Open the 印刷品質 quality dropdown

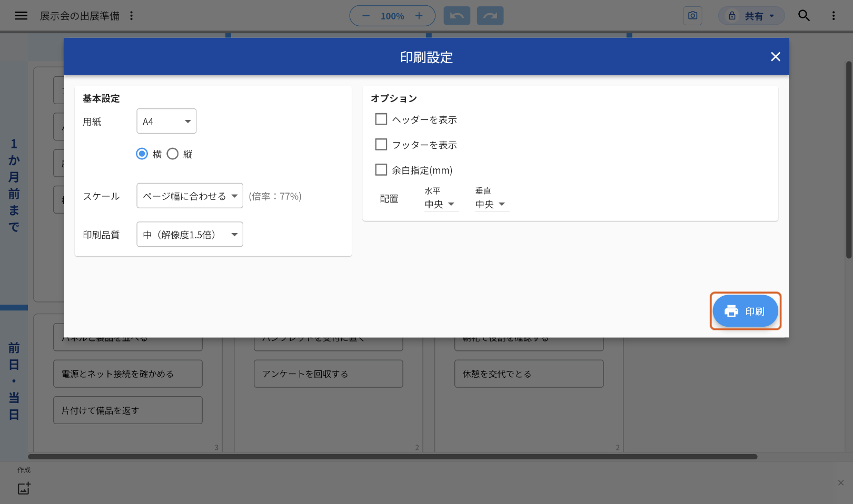(x=190, y=235)
